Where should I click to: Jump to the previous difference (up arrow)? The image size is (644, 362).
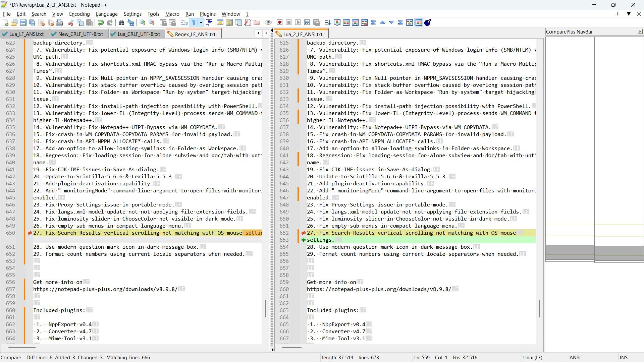point(382,22)
